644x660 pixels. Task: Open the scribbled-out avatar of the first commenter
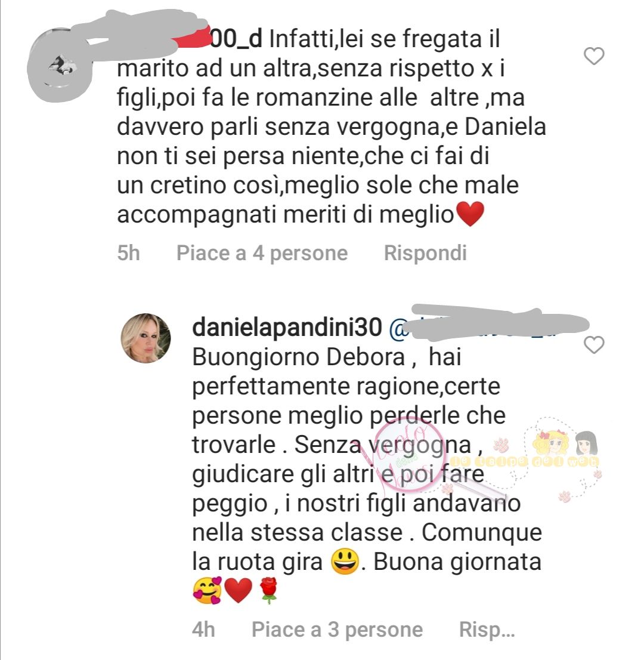(x=59, y=65)
